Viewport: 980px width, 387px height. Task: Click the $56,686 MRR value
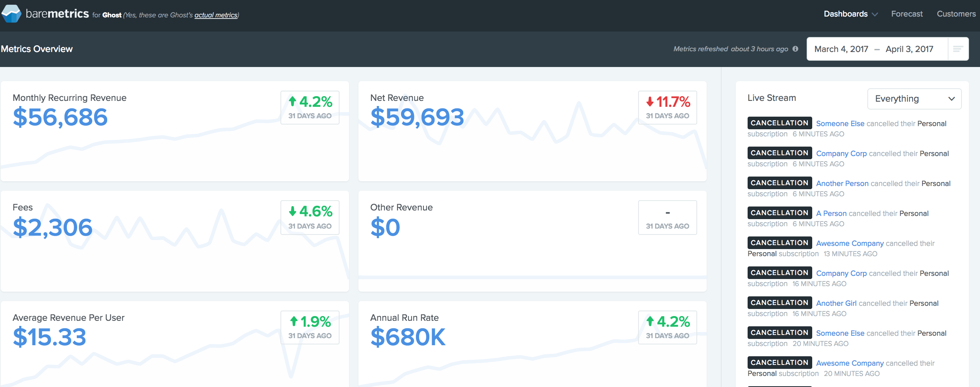point(60,117)
